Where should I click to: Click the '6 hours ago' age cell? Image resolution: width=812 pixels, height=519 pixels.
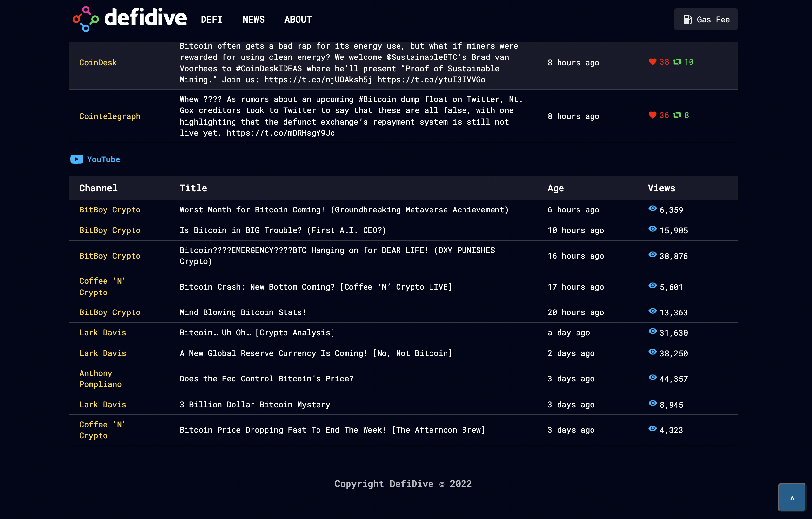click(573, 209)
